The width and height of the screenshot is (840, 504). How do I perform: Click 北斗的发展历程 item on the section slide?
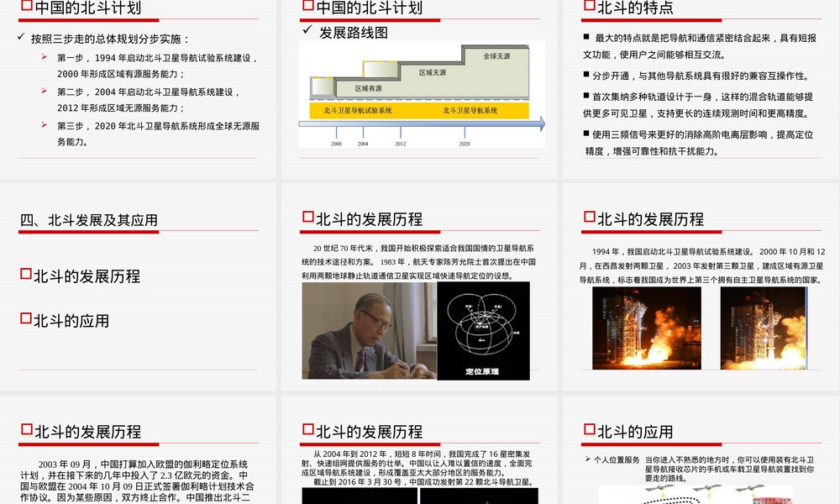pos(87,276)
